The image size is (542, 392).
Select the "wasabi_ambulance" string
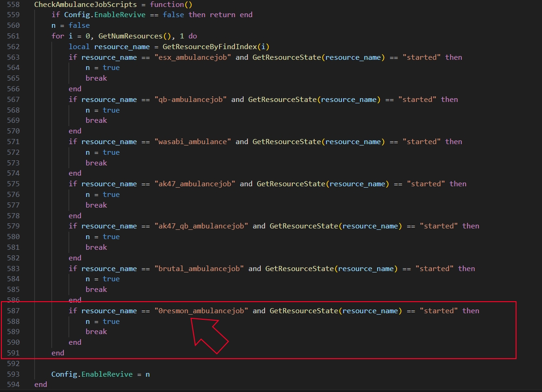193,142
